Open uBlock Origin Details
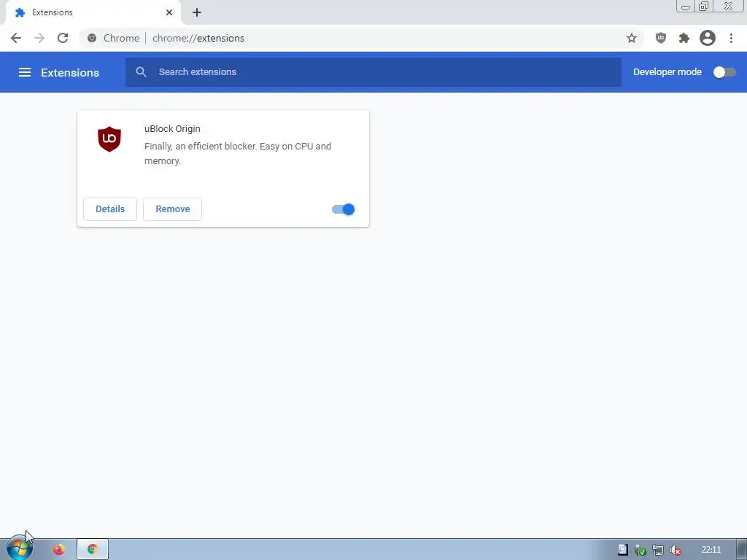Screen dimensions: 747x560 (110, 209)
